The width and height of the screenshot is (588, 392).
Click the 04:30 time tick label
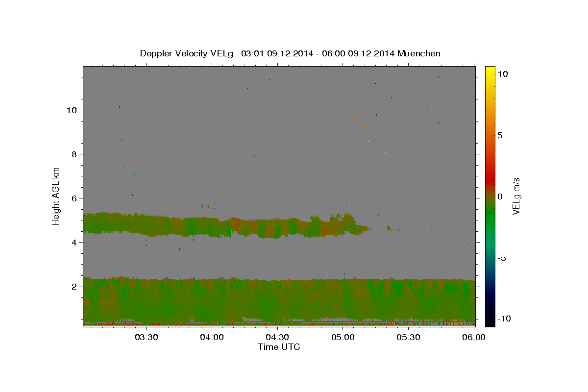point(277,337)
